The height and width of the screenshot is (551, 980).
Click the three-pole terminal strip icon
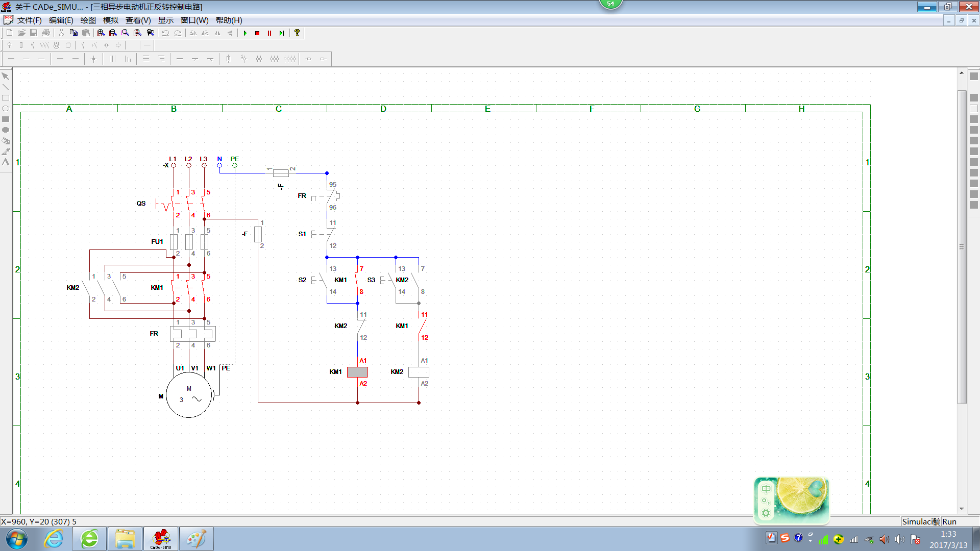(275, 59)
